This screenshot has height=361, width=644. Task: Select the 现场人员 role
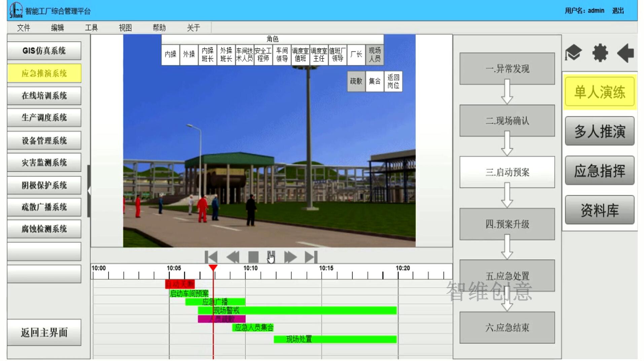click(x=374, y=55)
